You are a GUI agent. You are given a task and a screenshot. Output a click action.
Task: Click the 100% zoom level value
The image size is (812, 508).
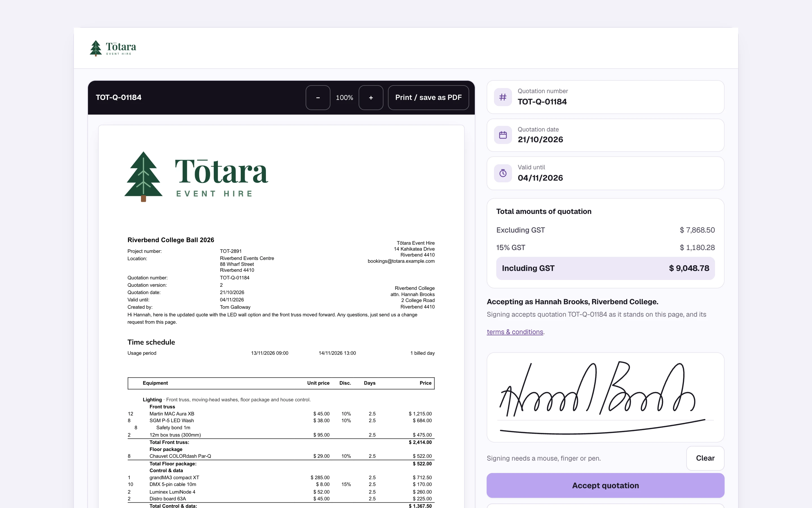point(344,98)
